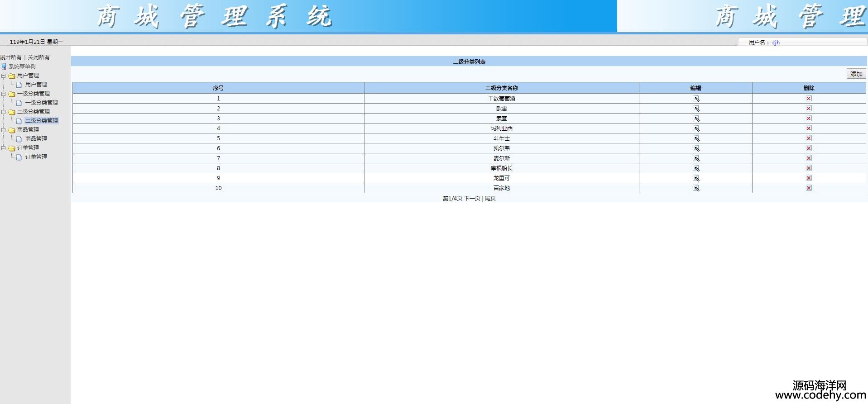Open the 商品管理 child page

36,139
